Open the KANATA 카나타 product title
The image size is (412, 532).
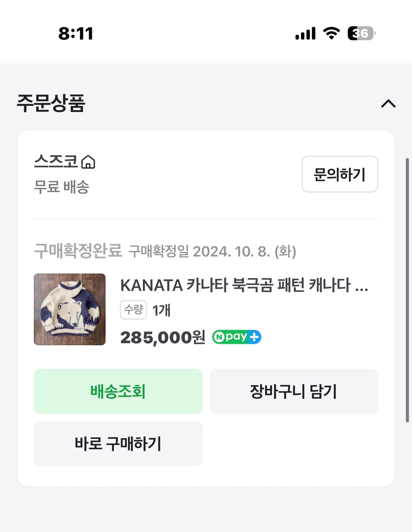click(244, 285)
